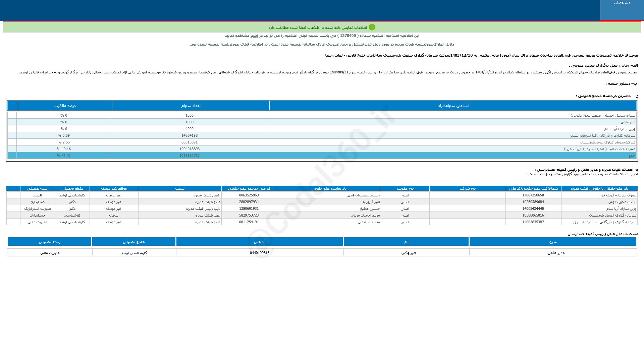Select shareholder عمران خشت امید
This screenshot has width=644, height=362.
click(x=599, y=149)
